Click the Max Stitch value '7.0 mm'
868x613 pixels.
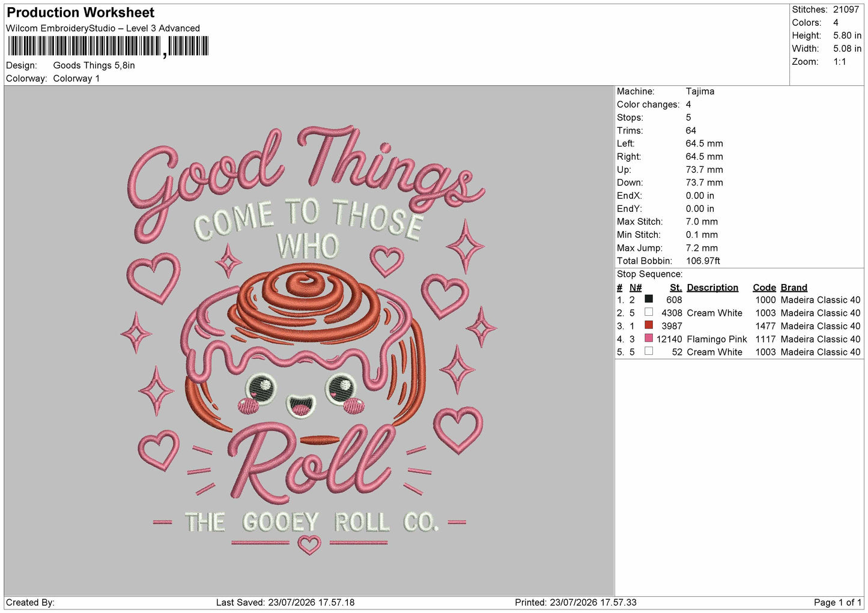pyautogui.click(x=702, y=222)
